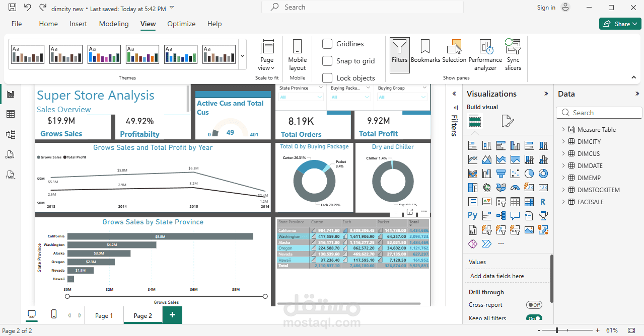Open Sync slicers pane
Viewport: 644px width, 336px height.
coord(513,55)
